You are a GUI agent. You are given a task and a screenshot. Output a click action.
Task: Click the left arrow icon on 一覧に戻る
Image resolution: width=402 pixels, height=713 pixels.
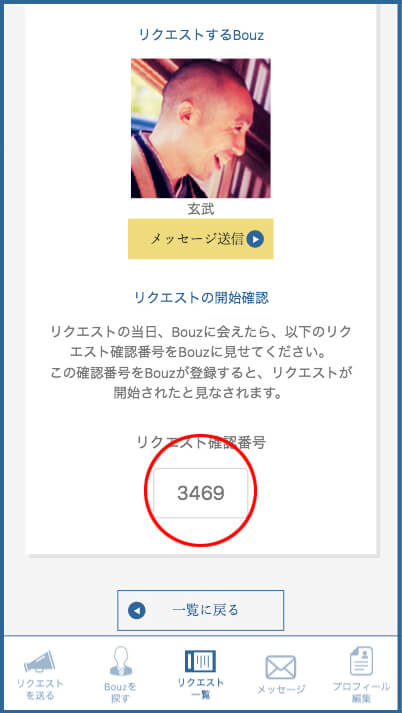(x=137, y=610)
